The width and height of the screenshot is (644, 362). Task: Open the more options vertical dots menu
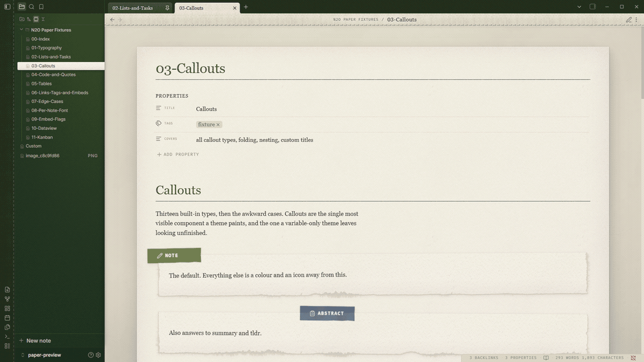tap(636, 20)
